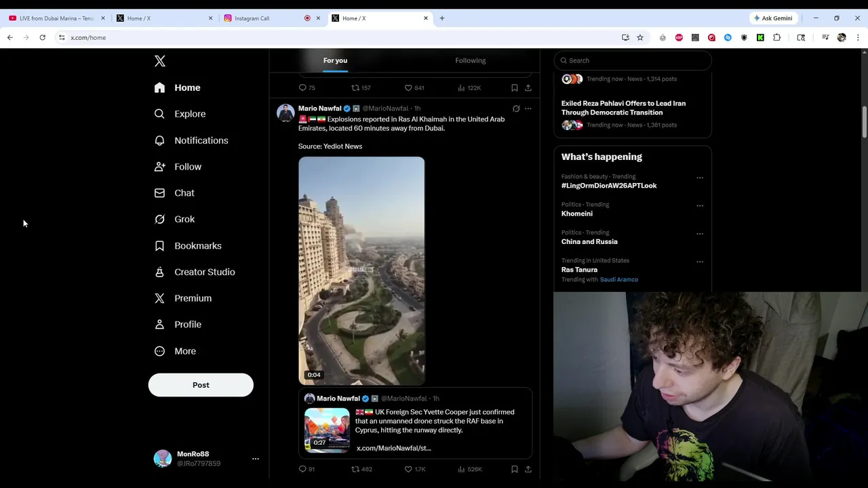This screenshot has height=488, width=868.
Task: Click the white Post button
Action: point(201,385)
